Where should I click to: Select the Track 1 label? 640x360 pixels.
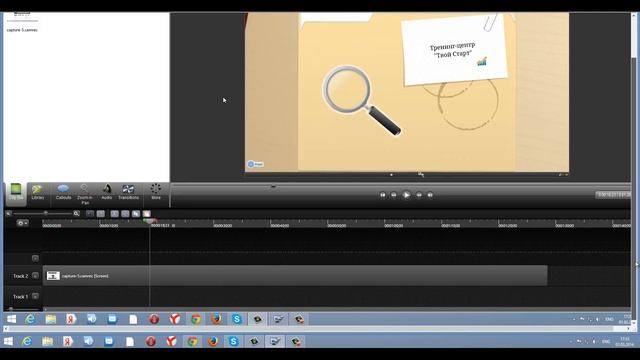[20, 296]
